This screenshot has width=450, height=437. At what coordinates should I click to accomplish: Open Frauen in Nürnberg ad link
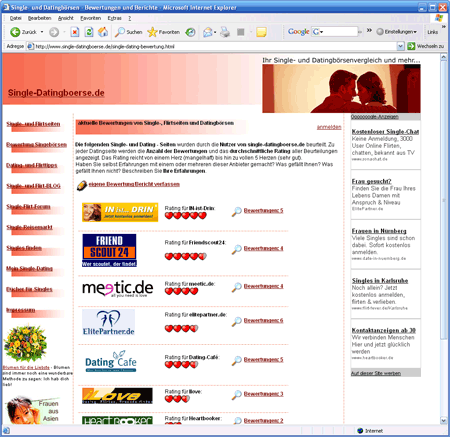pyautogui.click(x=379, y=231)
